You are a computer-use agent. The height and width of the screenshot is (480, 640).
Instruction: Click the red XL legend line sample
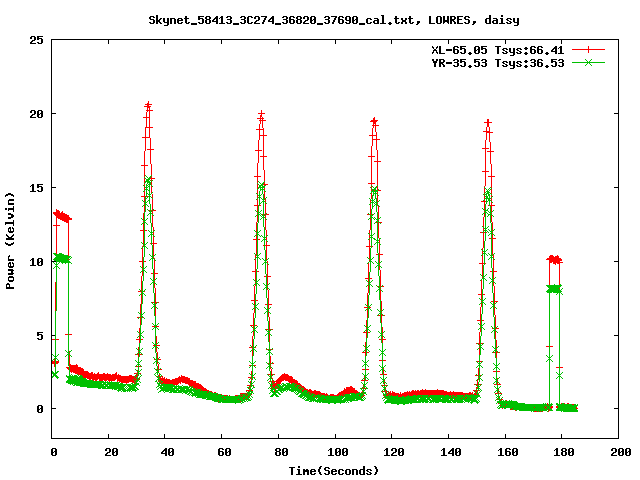[x=588, y=50]
